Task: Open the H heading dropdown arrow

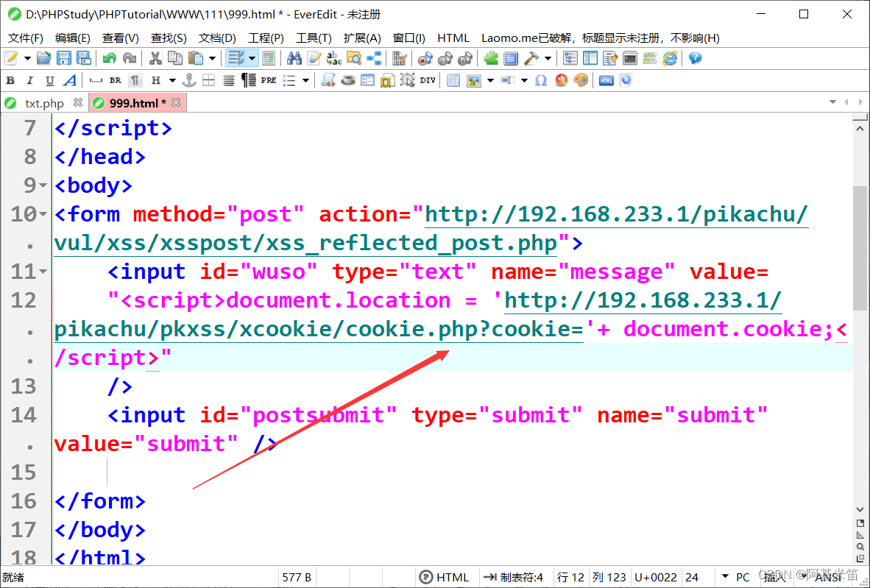Action: pyautogui.click(x=172, y=81)
